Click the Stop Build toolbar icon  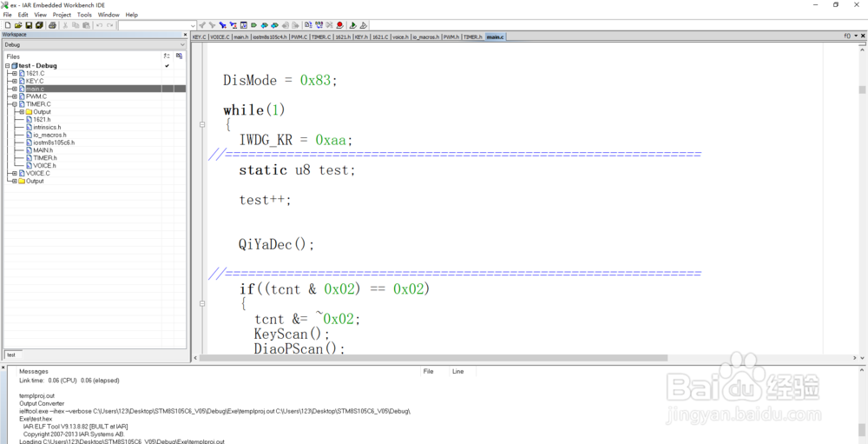[x=329, y=25]
